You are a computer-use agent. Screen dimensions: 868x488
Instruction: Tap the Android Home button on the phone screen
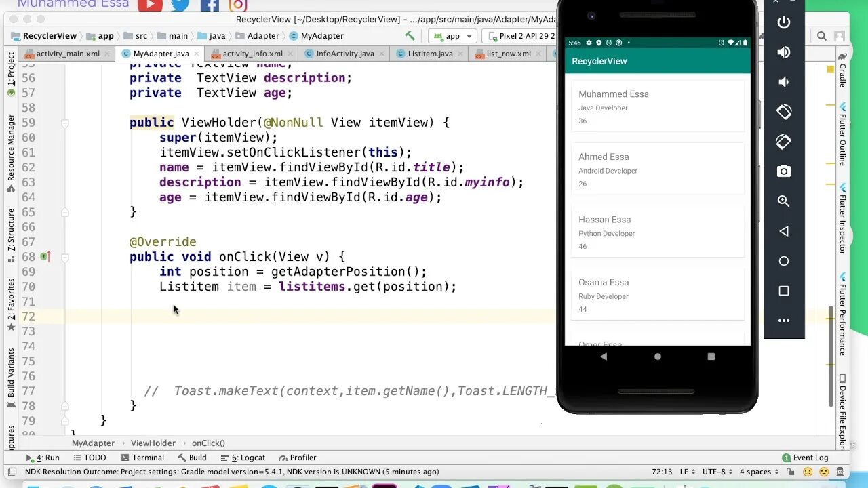pos(657,356)
